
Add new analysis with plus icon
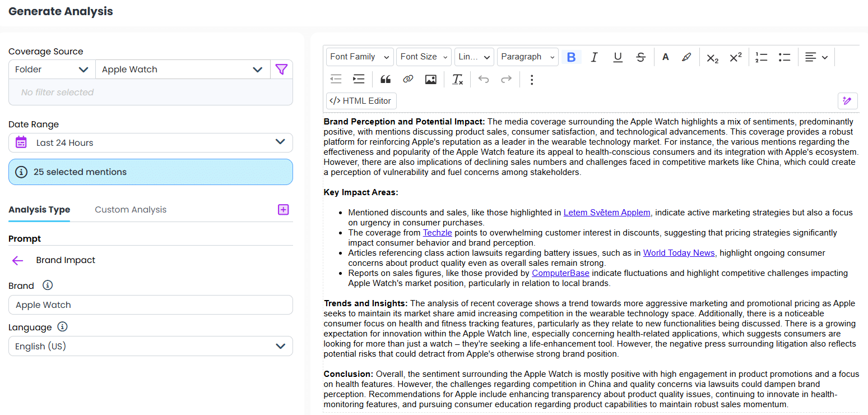[x=284, y=210]
